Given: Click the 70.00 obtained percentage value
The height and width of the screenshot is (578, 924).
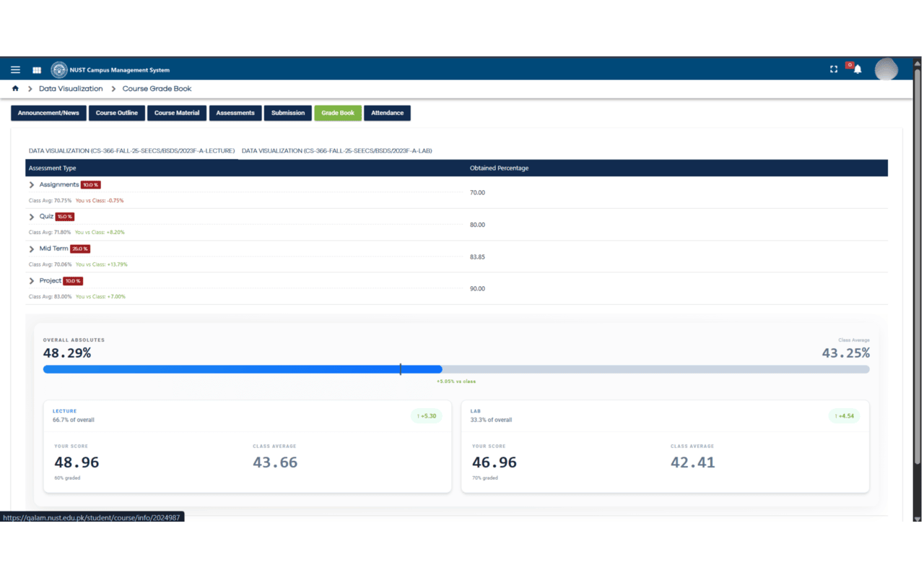Looking at the screenshot, I should [477, 193].
